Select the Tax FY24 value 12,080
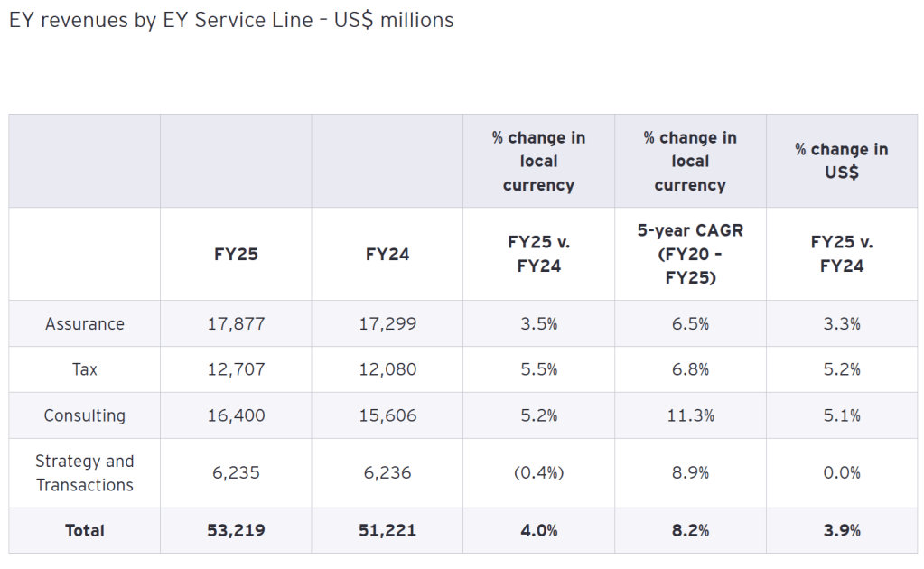The height and width of the screenshot is (569, 924). 387,369
